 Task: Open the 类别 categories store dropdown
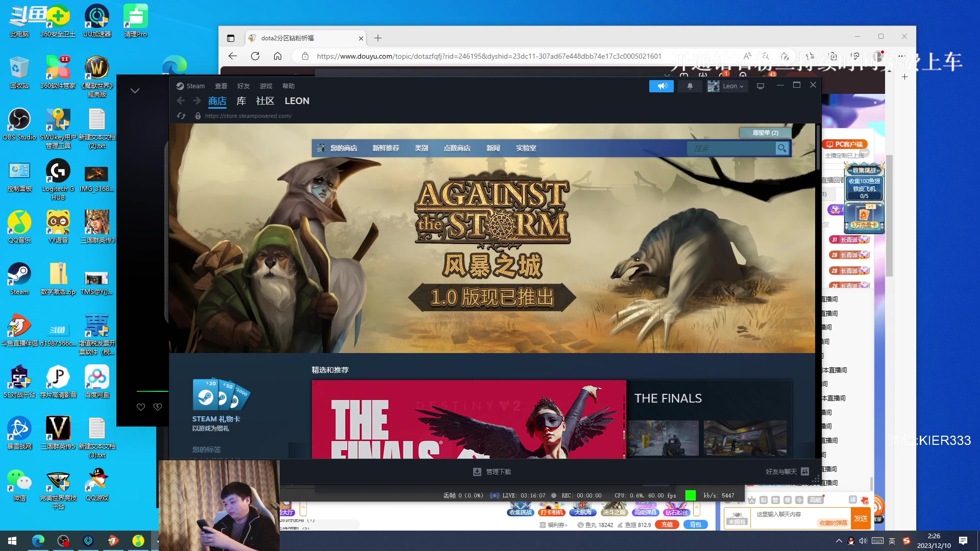coord(421,148)
